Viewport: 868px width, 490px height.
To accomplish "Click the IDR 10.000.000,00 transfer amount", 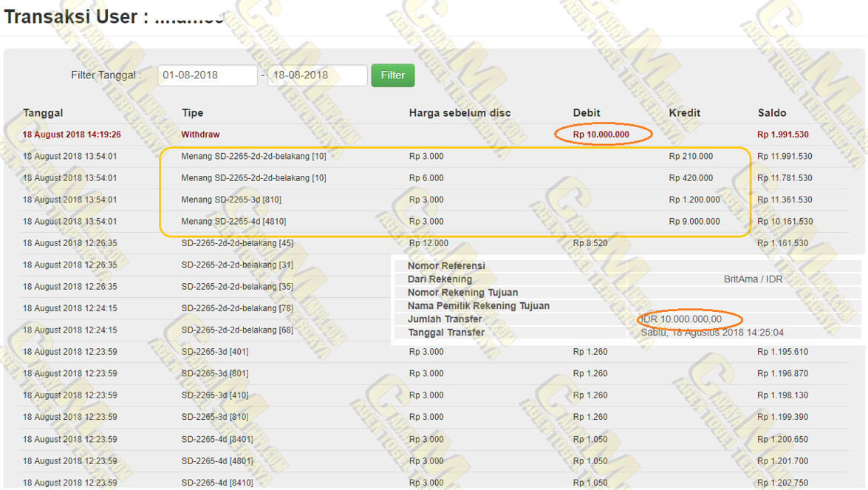I will 681,319.
